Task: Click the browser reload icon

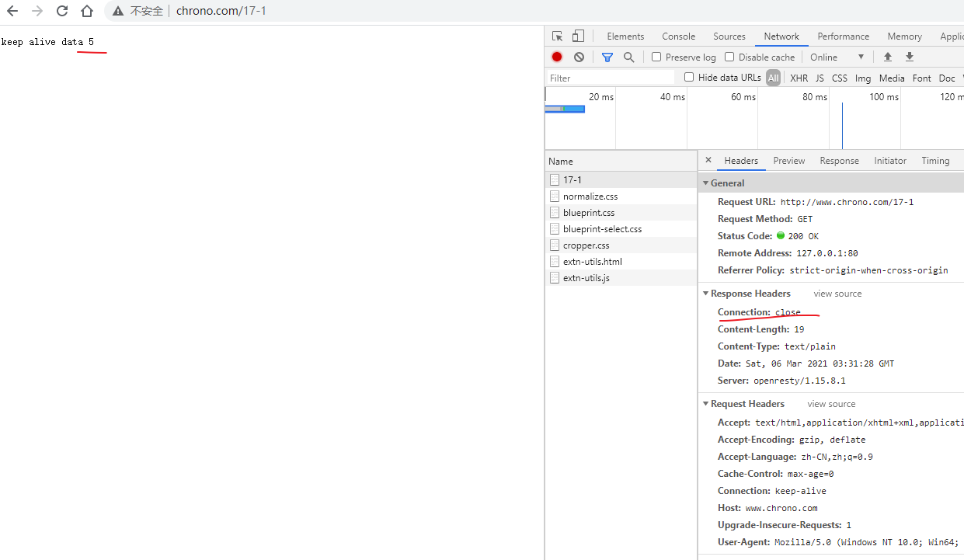Action: click(62, 11)
